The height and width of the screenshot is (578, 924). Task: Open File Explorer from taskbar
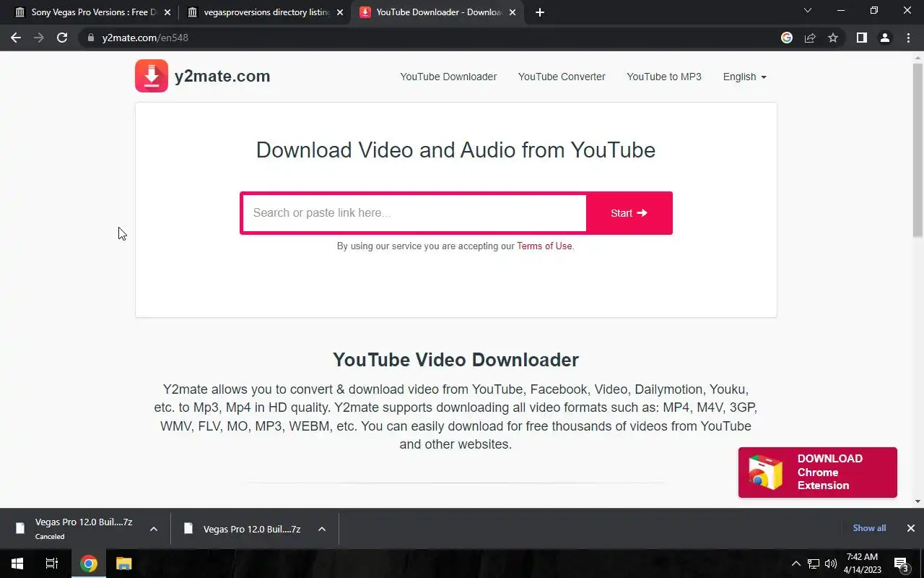[x=123, y=564]
